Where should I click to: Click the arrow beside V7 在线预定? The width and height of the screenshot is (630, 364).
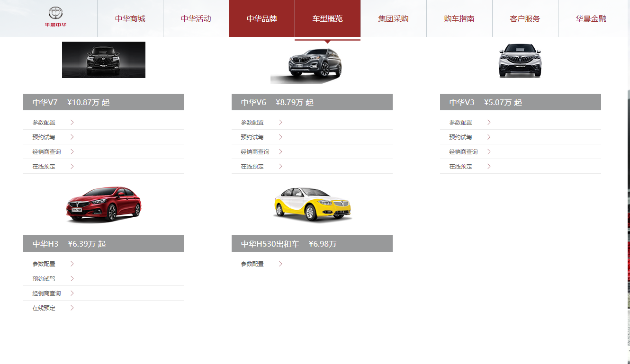pyautogui.click(x=72, y=166)
